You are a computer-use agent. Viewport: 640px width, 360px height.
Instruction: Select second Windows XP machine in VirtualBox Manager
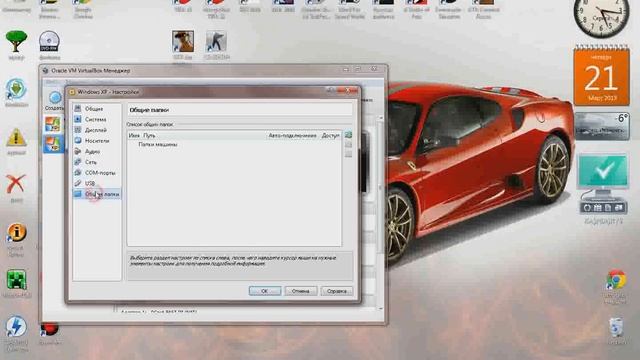(x=53, y=144)
